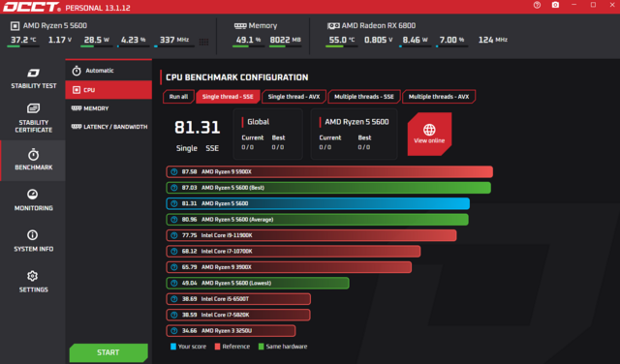Switch to Multiple threads - SSE tab

(364, 97)
